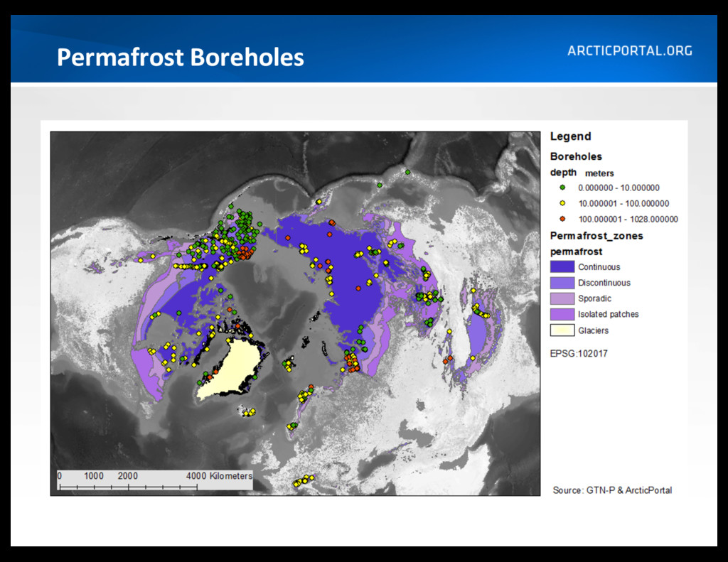728x562 pixels.
Task: Select the 100.000001 - 1028.000000 depth label
Action: [628, 219]
